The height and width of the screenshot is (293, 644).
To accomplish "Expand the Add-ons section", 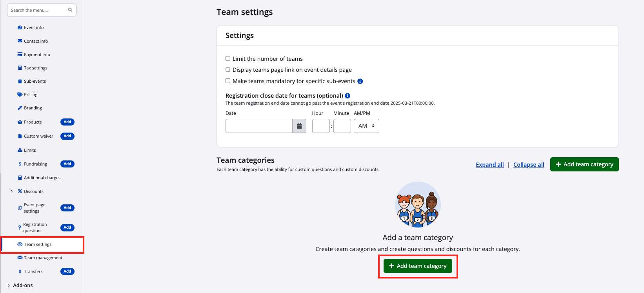I will pos(9,286).
